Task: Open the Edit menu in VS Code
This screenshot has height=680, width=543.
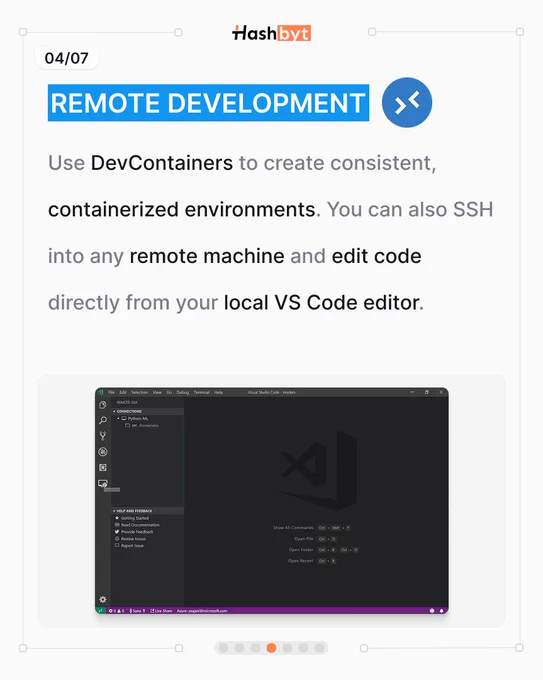Action: pos(123,392)
